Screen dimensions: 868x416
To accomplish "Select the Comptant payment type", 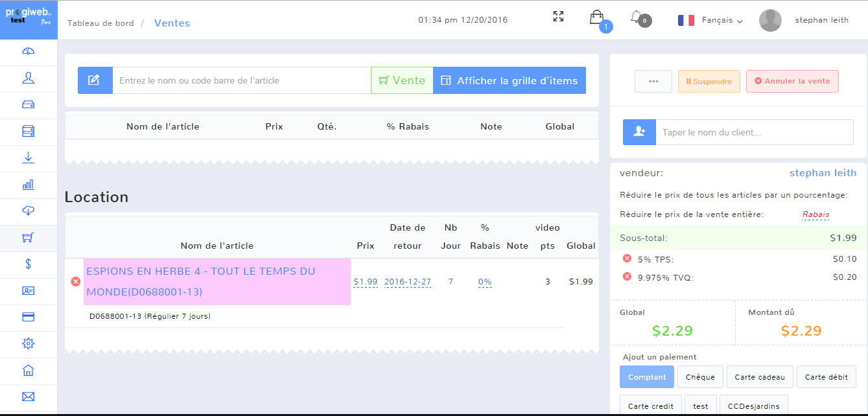I will click(647, 377).
